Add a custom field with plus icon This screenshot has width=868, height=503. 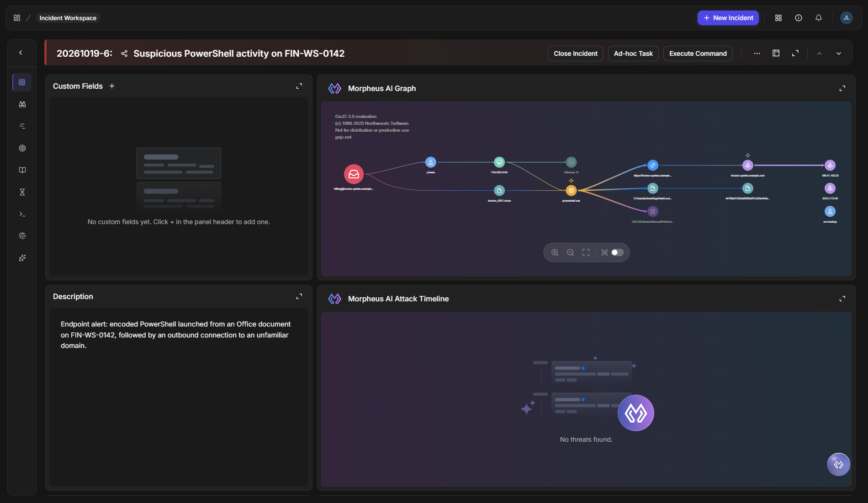[x=112, y=86]
